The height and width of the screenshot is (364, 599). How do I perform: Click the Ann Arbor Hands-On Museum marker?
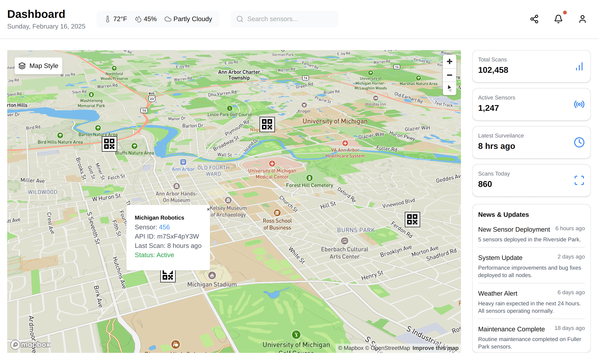pos(177,186)
